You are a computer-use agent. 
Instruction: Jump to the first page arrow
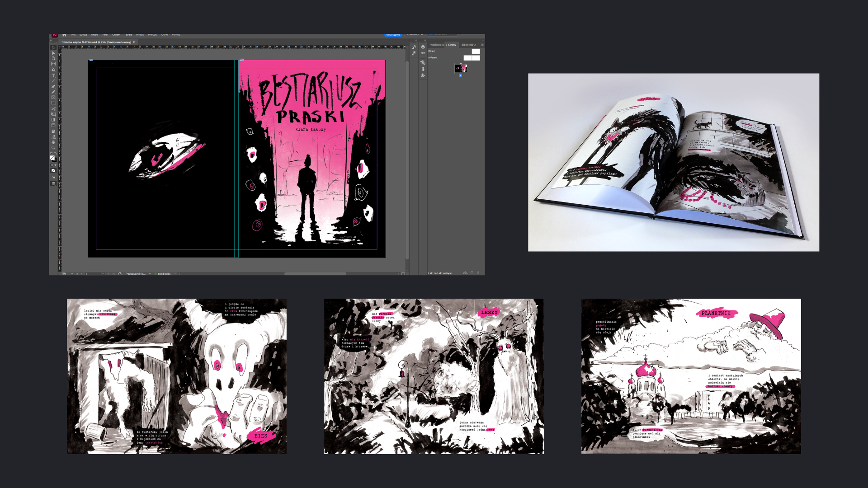76,274
